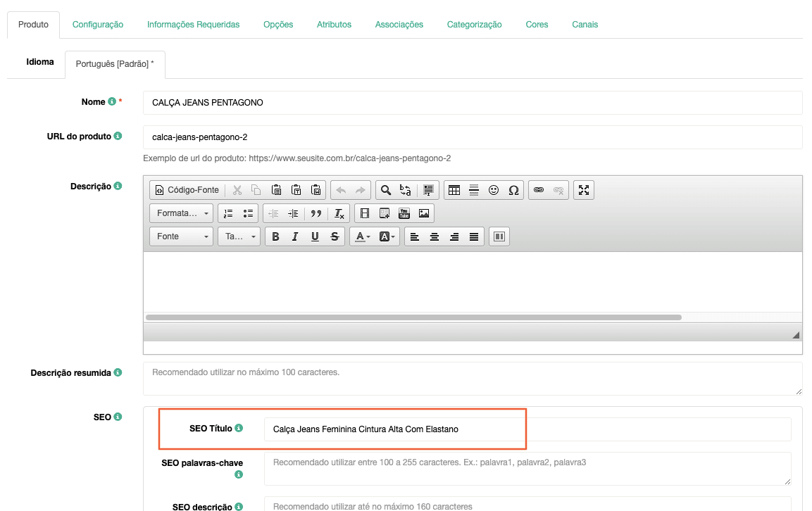Viewport: 812px width, 511px height.
Task: Open the special character Omega tool
Action: pyautogui.click(x=513, y=190)
